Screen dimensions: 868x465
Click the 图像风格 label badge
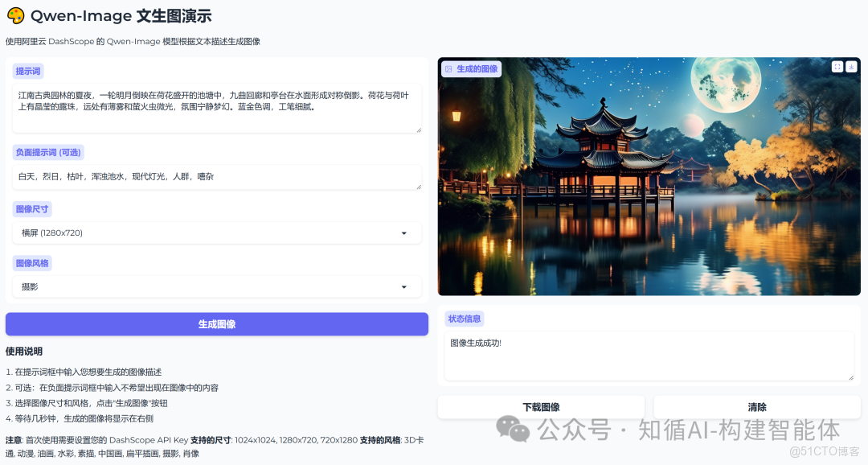[x=32, y=262]
